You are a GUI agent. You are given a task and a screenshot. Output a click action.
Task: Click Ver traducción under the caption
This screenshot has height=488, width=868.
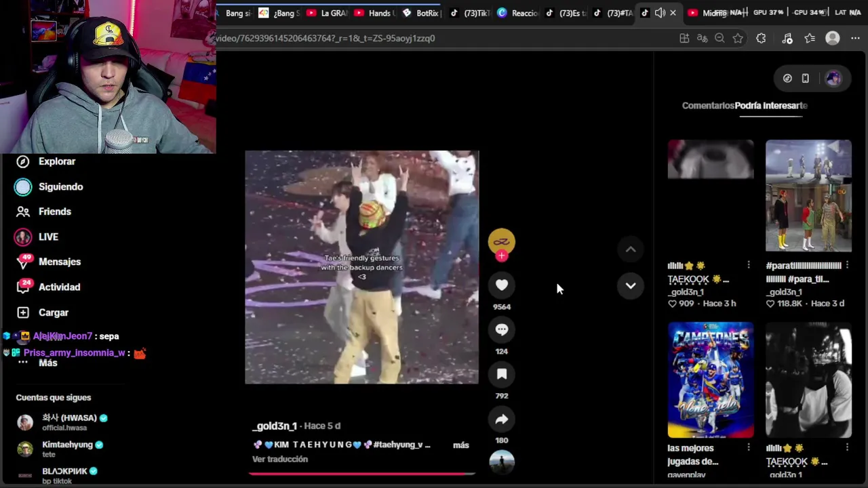[x=280, y=459]
